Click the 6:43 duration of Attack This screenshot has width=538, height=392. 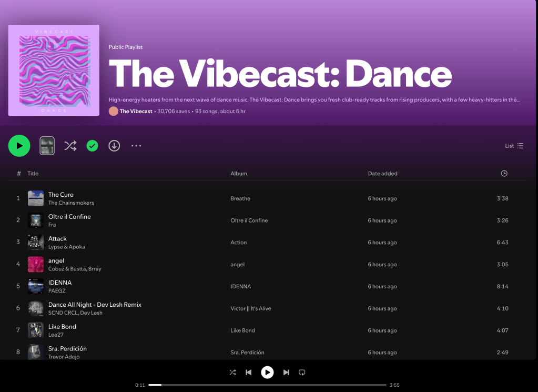(502, 243)
